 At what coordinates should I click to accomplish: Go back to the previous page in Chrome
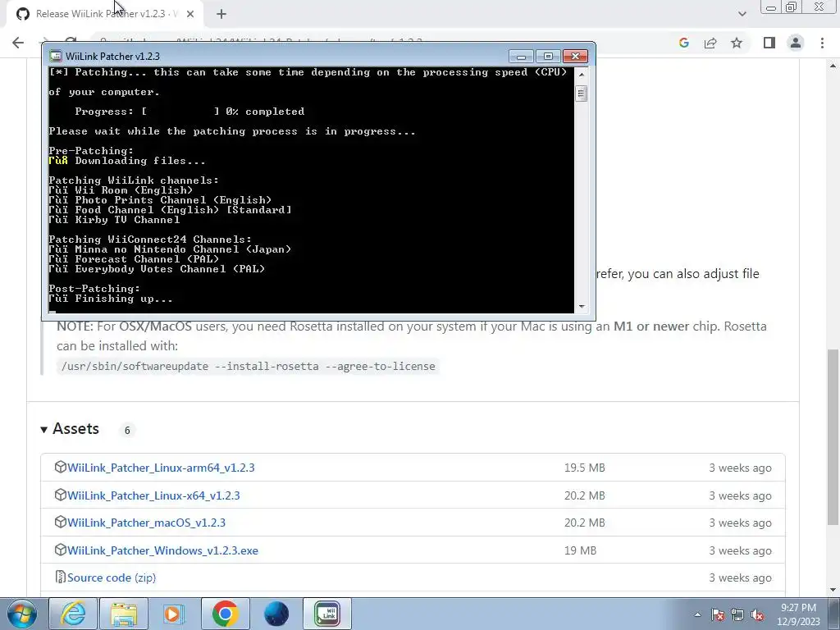18,43
